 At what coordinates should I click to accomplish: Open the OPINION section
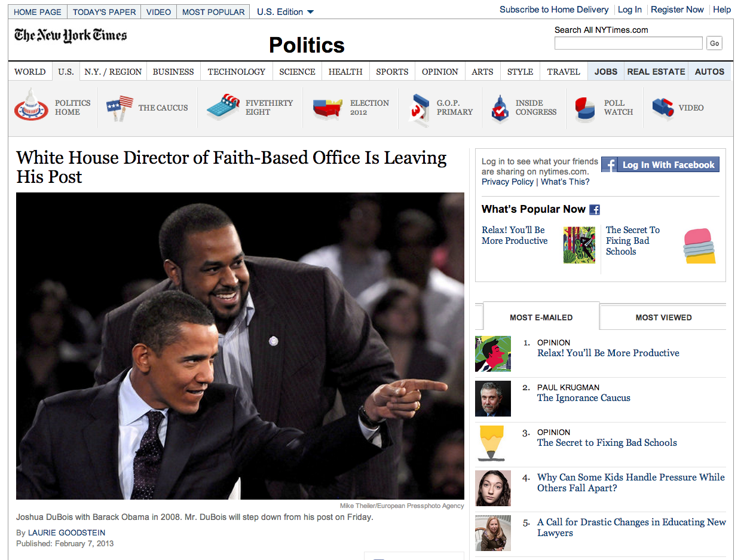(x=440, y=72)
